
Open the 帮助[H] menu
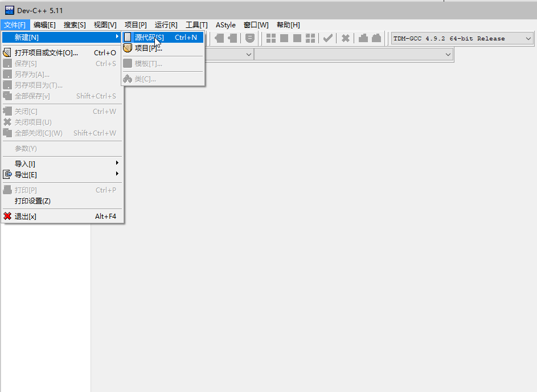pyautogui.click(x=288, y=24)
